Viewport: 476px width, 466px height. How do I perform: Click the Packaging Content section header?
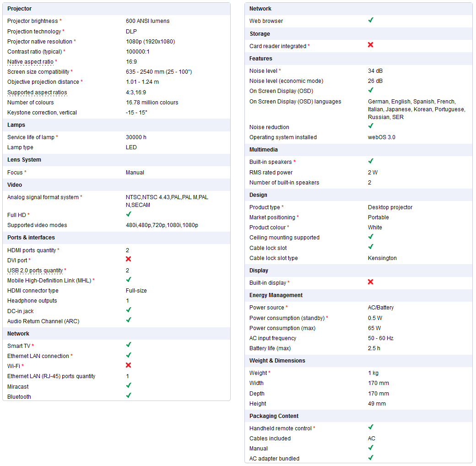(274, 416)
